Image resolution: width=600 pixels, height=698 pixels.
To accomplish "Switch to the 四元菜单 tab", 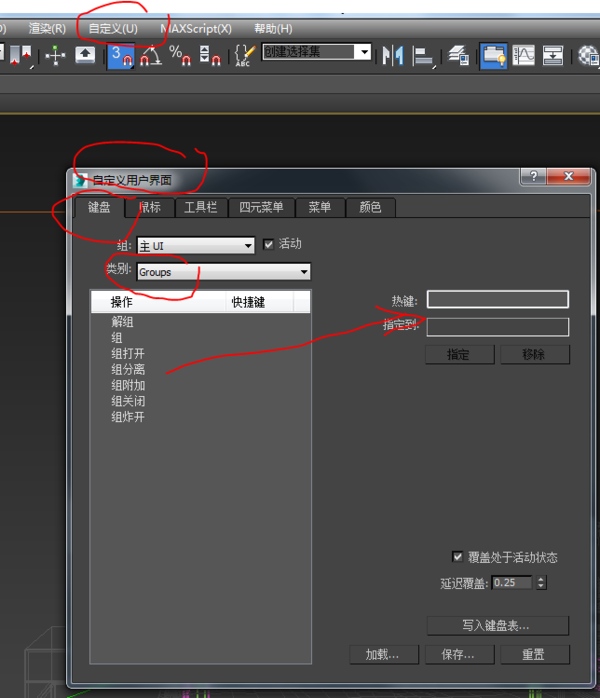I will (261, 207).
